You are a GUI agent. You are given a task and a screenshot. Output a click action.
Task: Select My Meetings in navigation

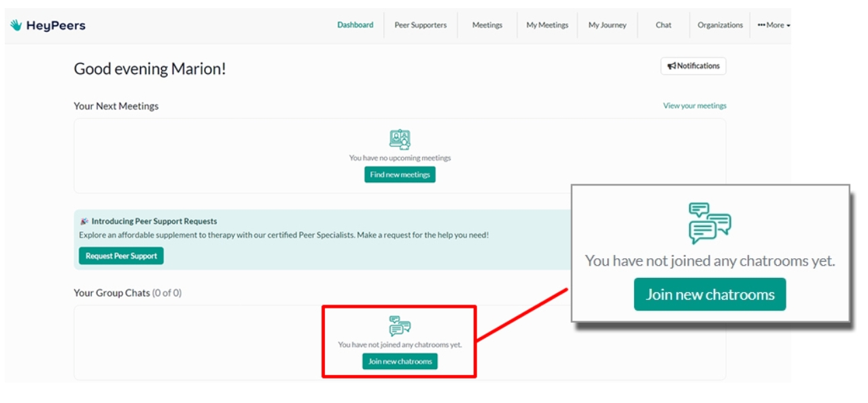(547, 25)
